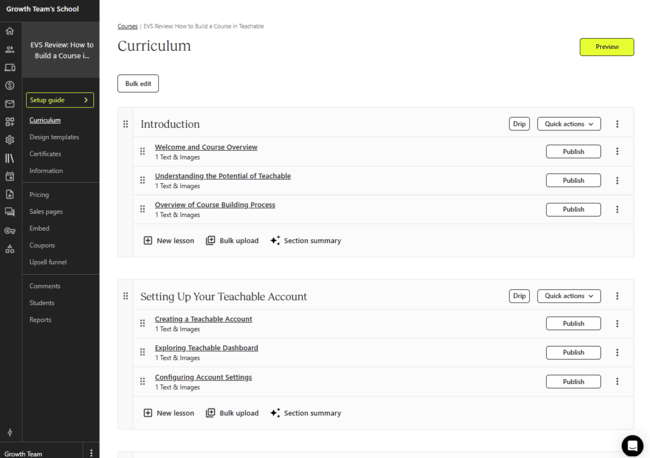Viewport: 650px width, 458px height.
Task: Select Upsell funnel in course menu
Action: pos(48,262)
